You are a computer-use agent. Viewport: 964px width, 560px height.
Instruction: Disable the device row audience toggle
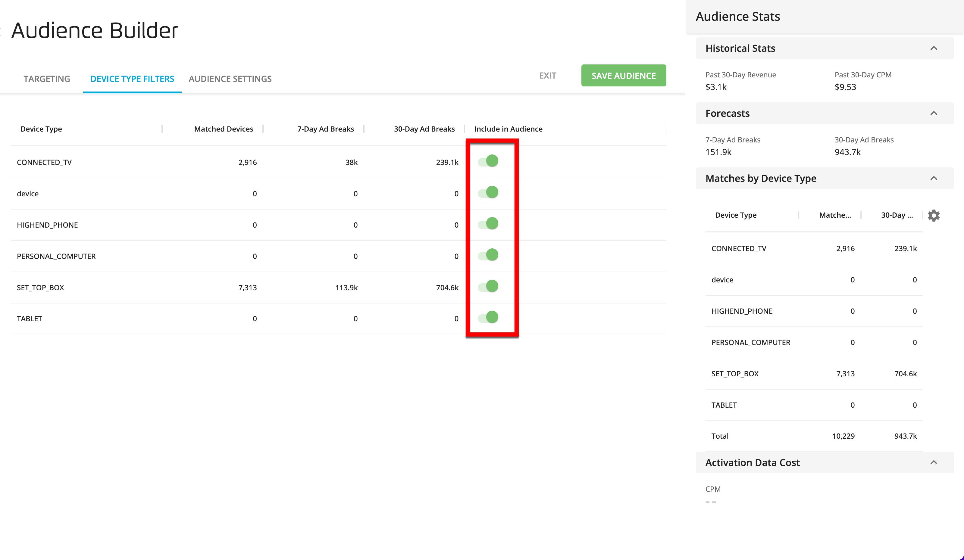tap(488, 192)
